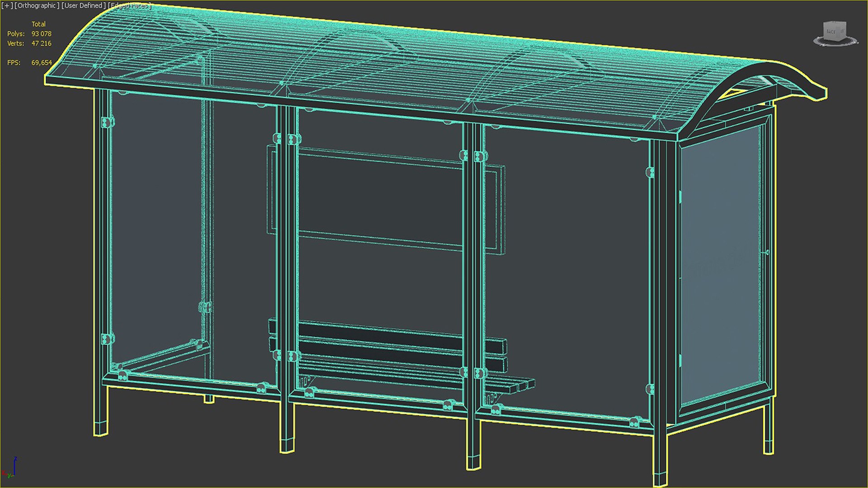Click the Verts count 47 216

(41, 43)
